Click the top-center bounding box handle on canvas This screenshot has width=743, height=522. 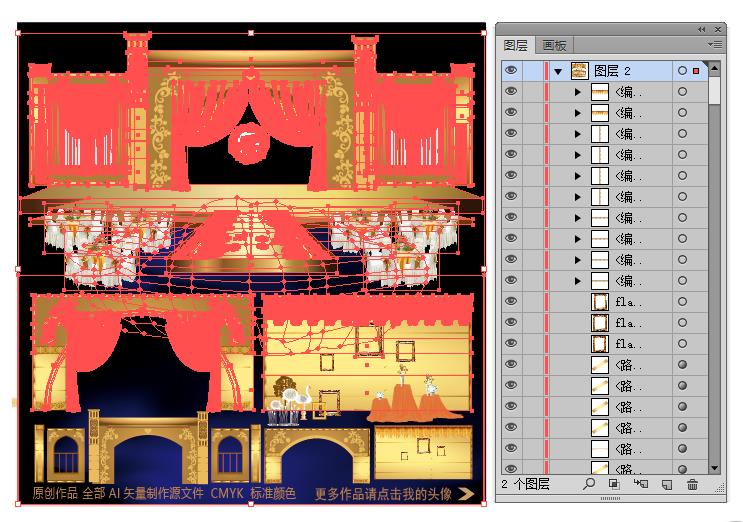click(x=251, y=33)
